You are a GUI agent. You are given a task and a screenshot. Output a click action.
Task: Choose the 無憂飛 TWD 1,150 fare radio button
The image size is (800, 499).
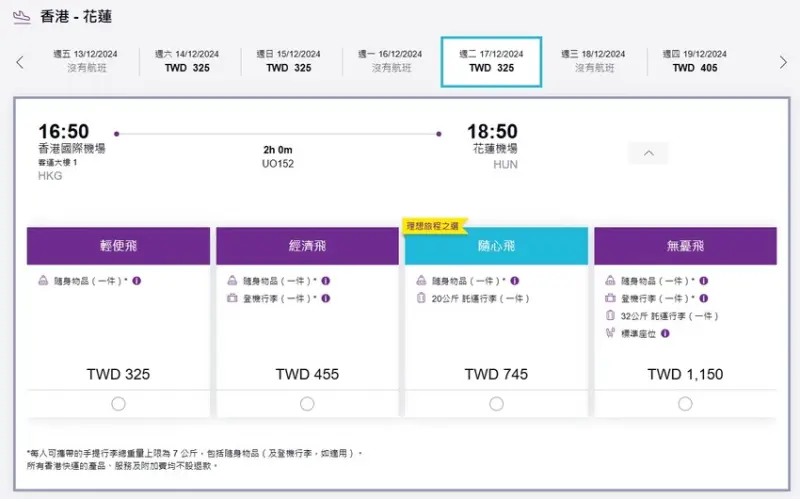[x=685, y=403]
